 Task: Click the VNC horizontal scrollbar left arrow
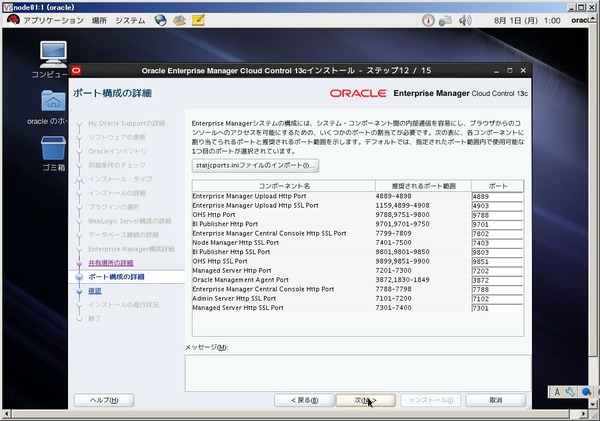pos(6,414)
